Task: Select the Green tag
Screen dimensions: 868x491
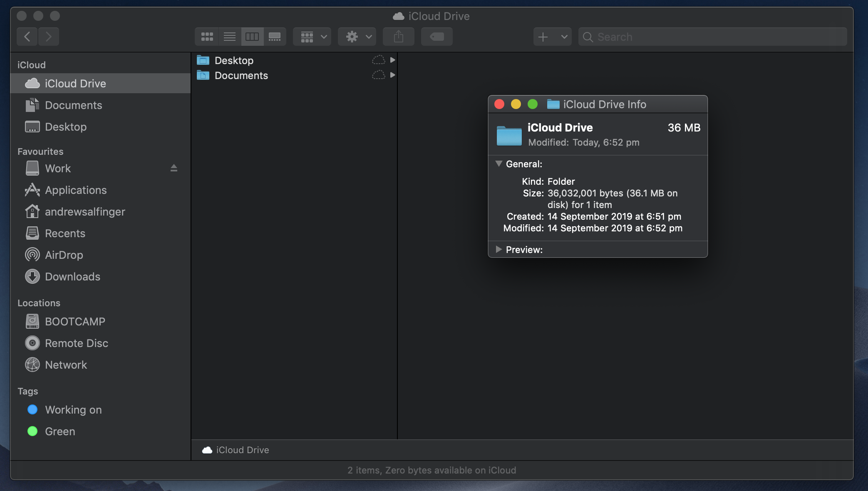Action: click(x=100, y=431)
